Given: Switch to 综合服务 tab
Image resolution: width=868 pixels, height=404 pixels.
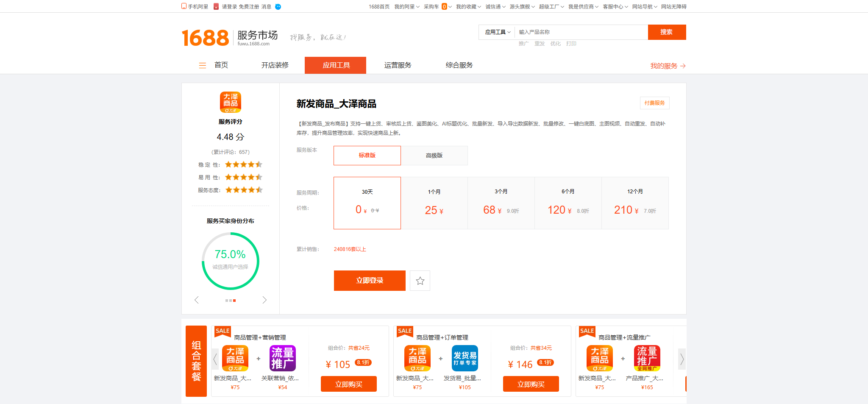Looking at the screenshot, I should [x=459, y=65].
